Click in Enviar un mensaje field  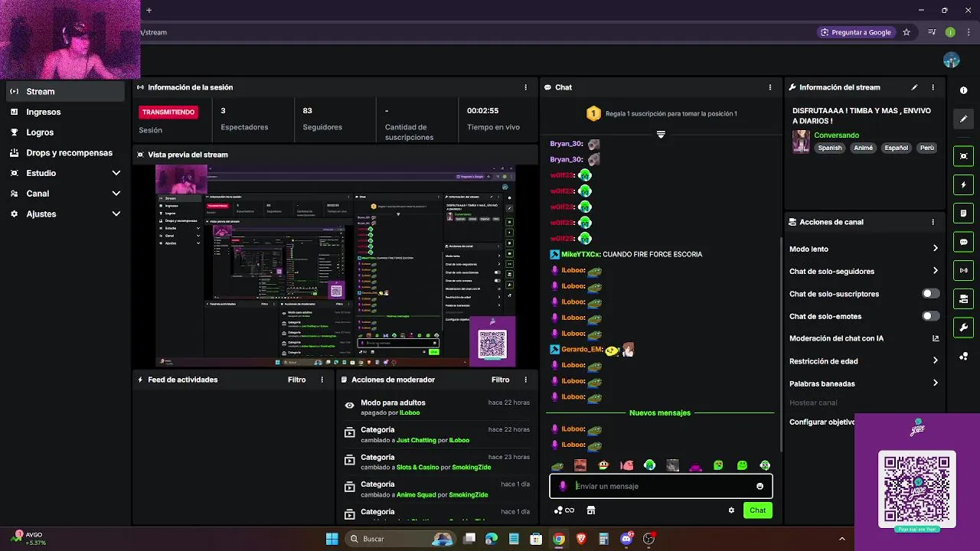pos(661,486)
